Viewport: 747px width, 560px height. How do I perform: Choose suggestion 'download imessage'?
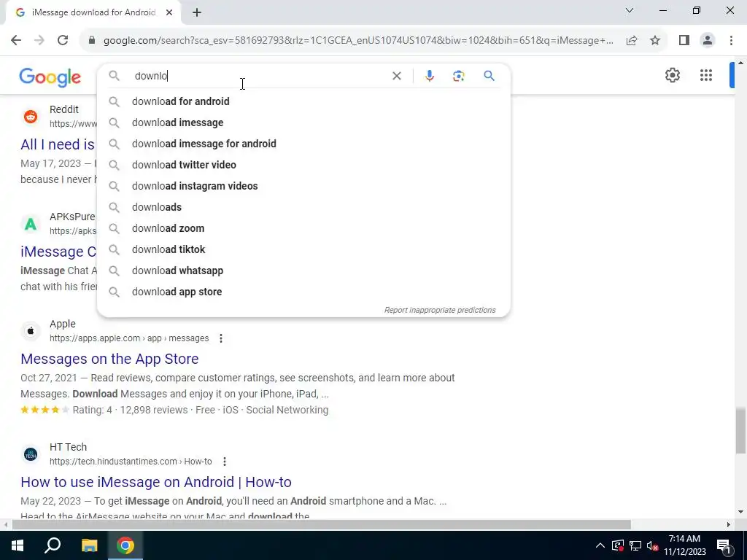click(303, 122)
